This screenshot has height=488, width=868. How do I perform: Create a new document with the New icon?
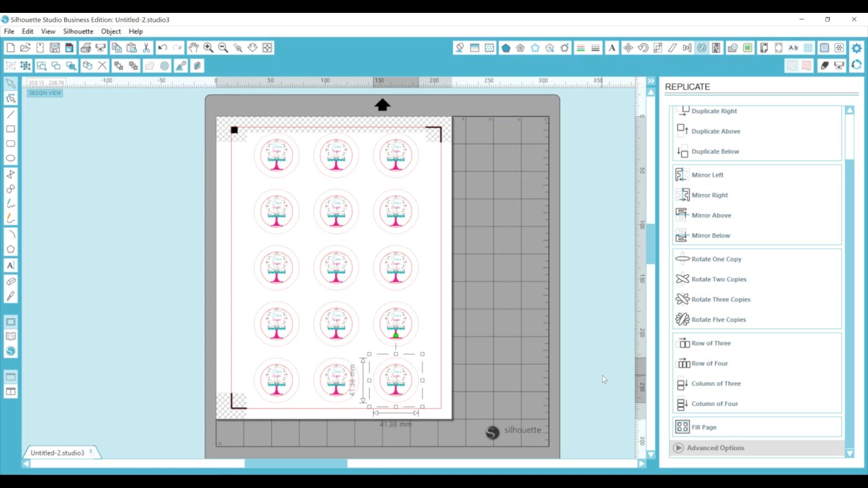(x=10, y=47)
